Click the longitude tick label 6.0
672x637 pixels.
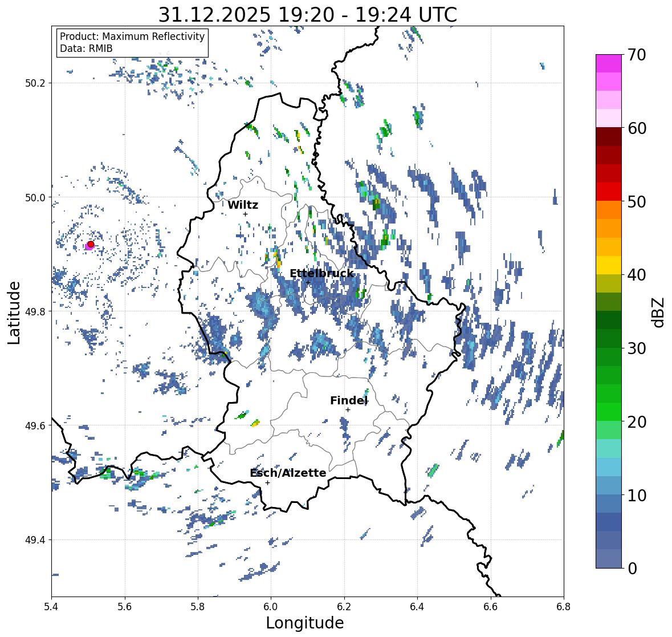[x=271, y=607]
